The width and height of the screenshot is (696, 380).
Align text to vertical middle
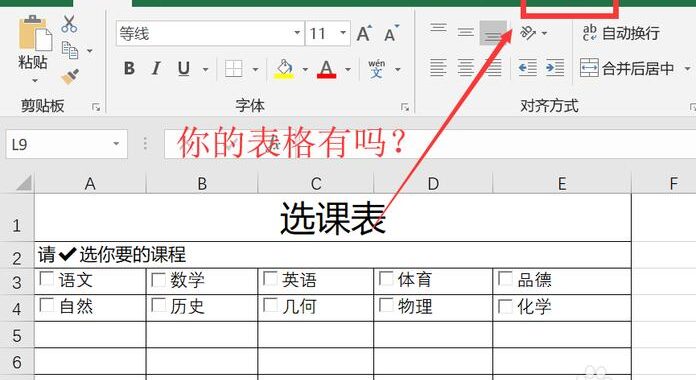466,32
